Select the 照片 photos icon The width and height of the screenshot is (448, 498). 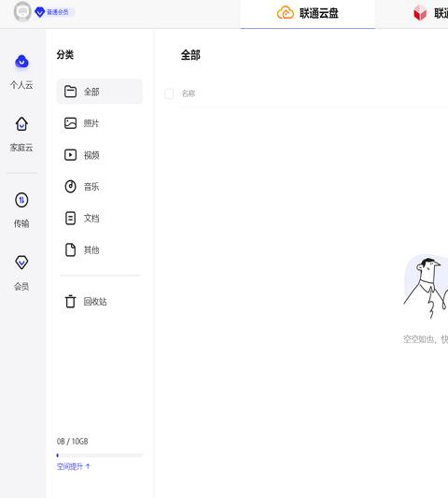70,123
